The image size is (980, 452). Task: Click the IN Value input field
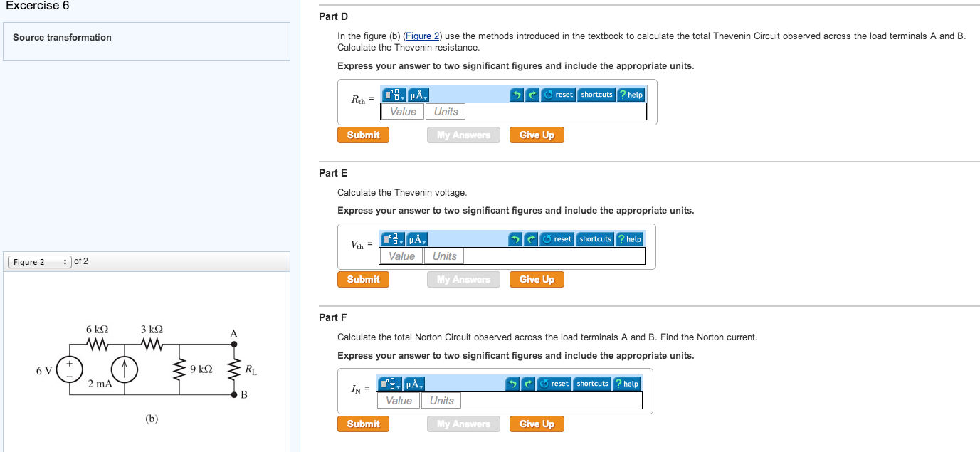tap(399, 401)
